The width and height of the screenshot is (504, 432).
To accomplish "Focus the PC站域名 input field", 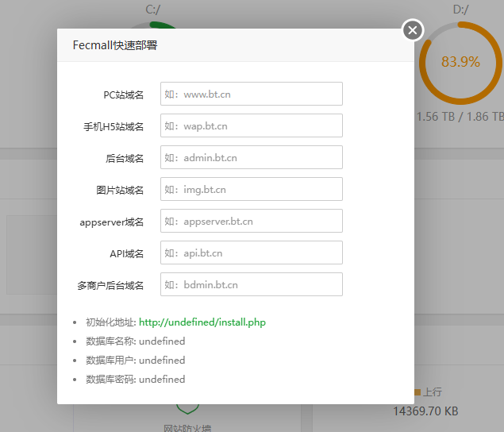I will pos(252,94).
